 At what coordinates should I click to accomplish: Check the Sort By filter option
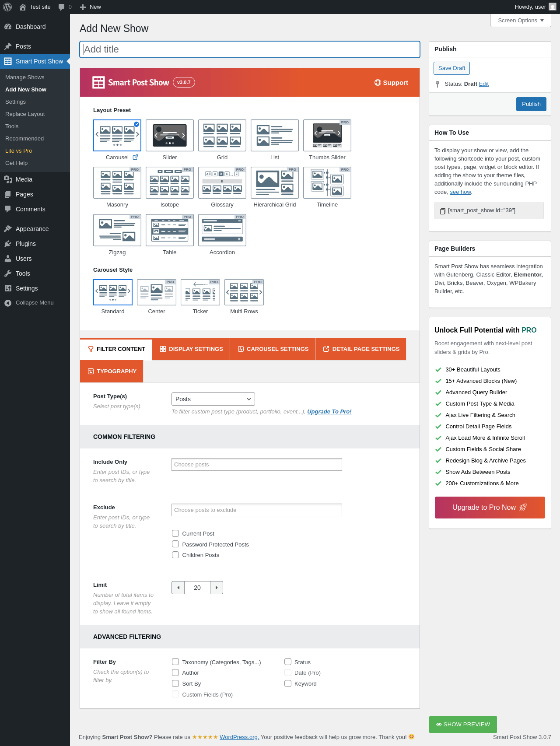[175, 683]
